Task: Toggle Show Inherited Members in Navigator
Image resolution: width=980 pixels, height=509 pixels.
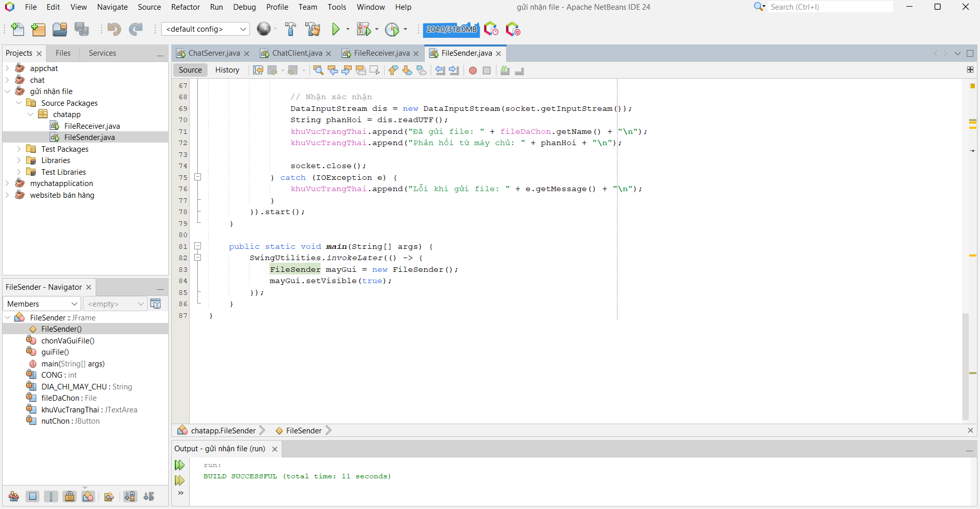Action: point(14,497)
